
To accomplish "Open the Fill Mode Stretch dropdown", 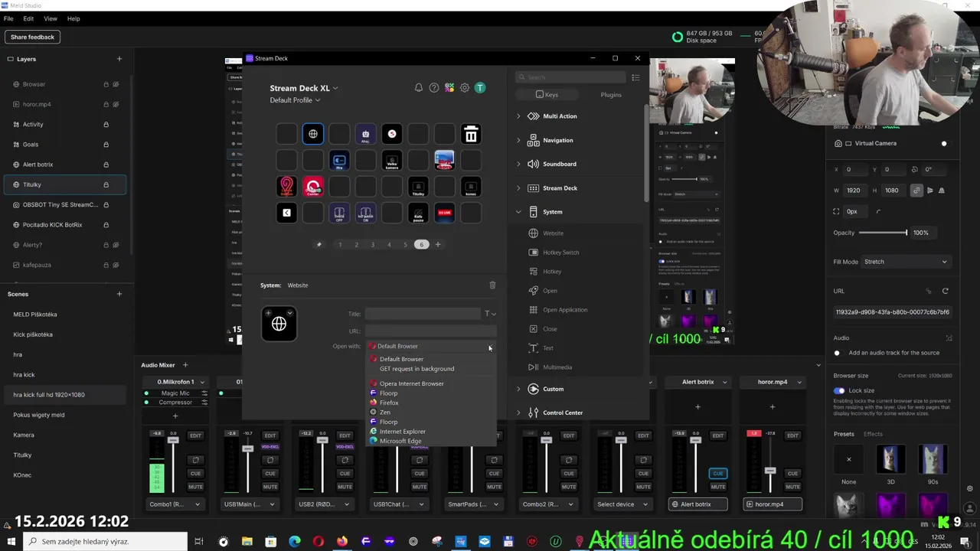I will [906, 262].
